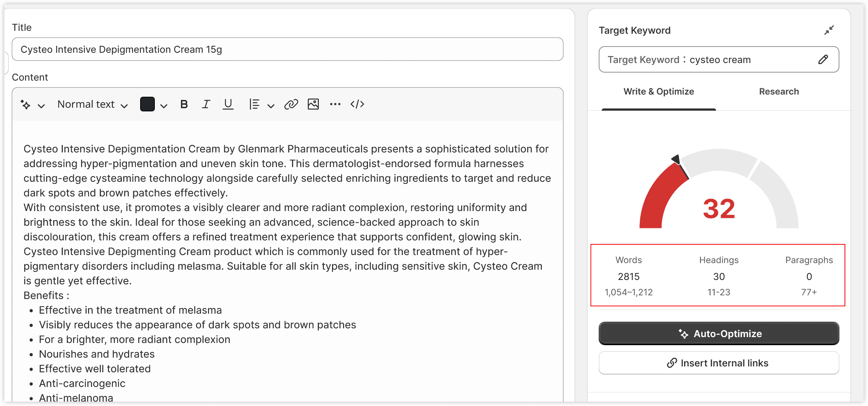This screenshot has width=868, height=406.
Task: Edit the target keyword with pencil icon
Action: click(823, 59)
